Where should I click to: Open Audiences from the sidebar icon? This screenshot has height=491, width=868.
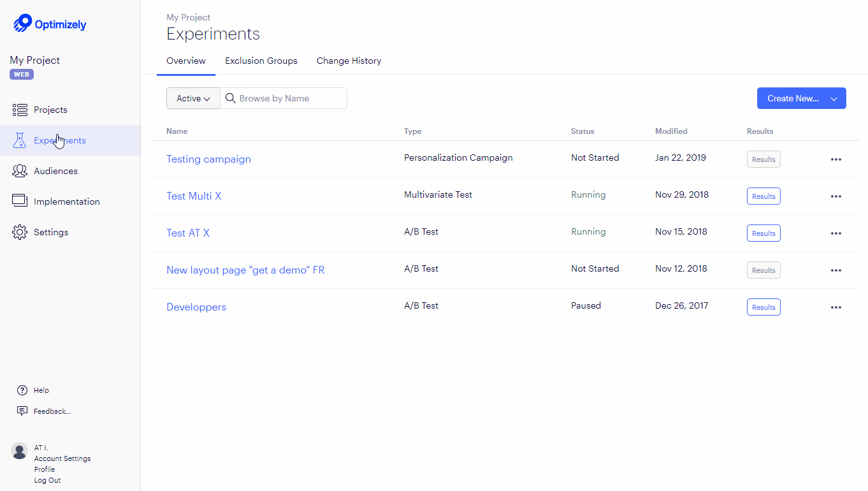20,170
